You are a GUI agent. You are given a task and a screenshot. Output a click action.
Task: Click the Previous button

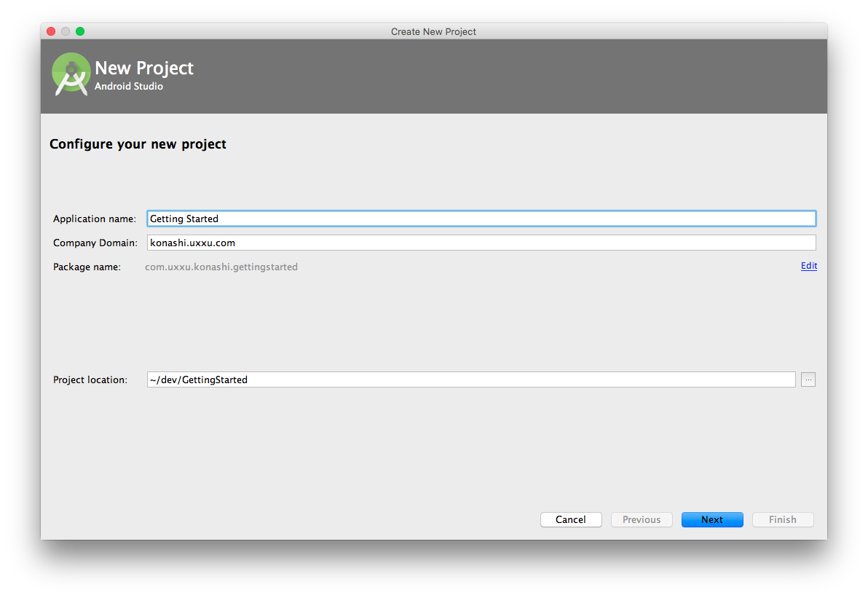[x=641, y=519]
